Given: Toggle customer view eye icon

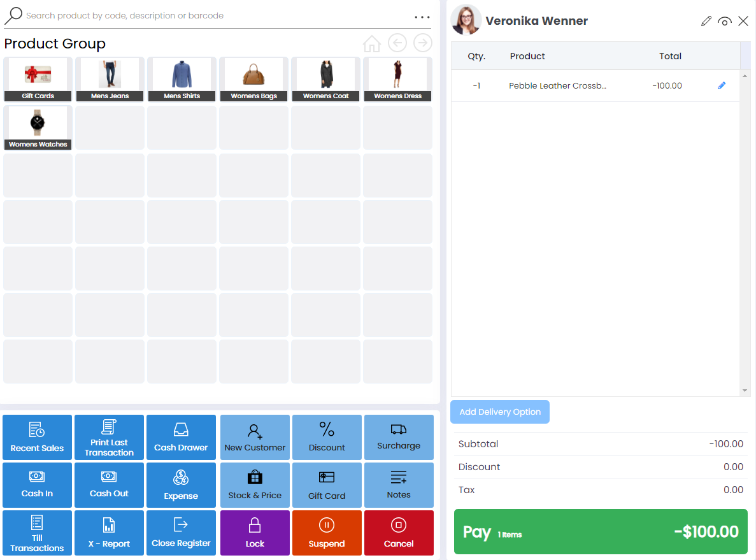Looking at the screenshot, I should click(x=724, y=21).
